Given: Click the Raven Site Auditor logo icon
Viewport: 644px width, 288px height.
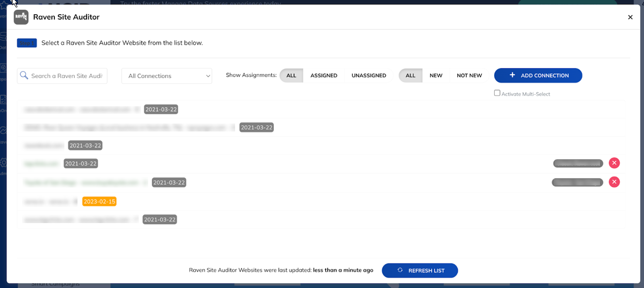Looking at the screenshot, I should (21, 17).
